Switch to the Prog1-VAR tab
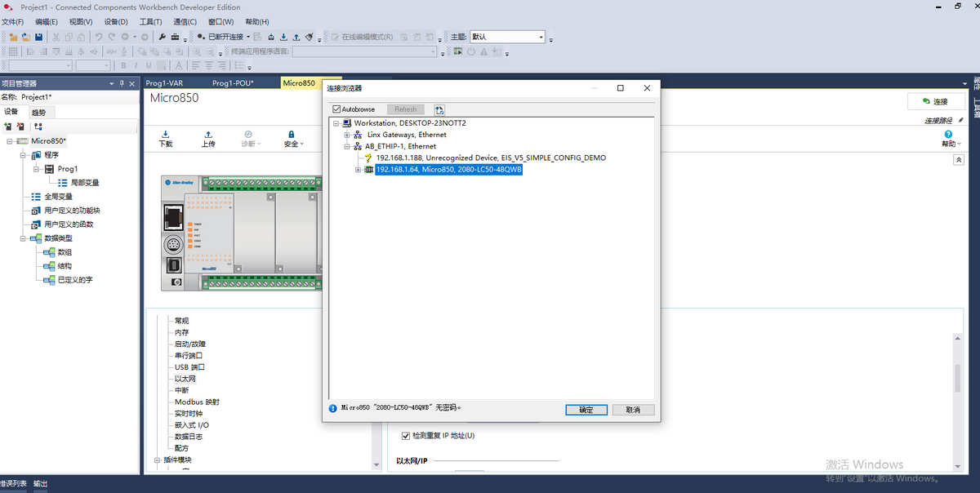The image size is (980, 493). (x=164, y=83)
